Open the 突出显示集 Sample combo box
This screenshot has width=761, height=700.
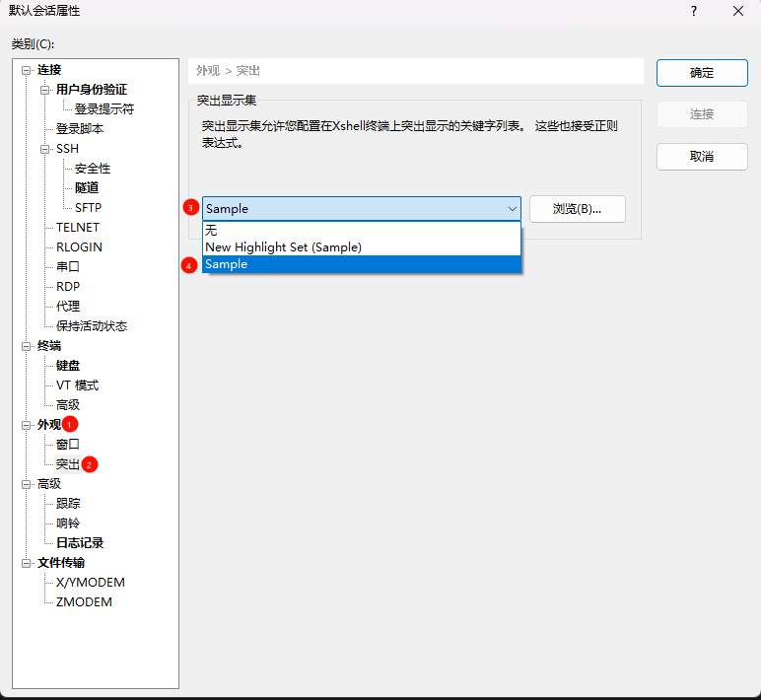pos(362,209)
